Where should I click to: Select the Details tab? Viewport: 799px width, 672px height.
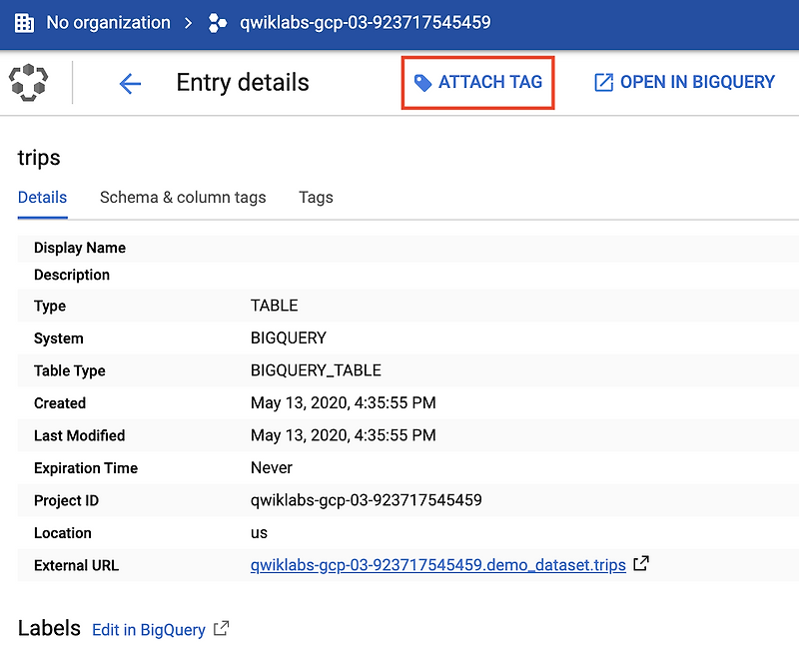[x=42, y=197]
